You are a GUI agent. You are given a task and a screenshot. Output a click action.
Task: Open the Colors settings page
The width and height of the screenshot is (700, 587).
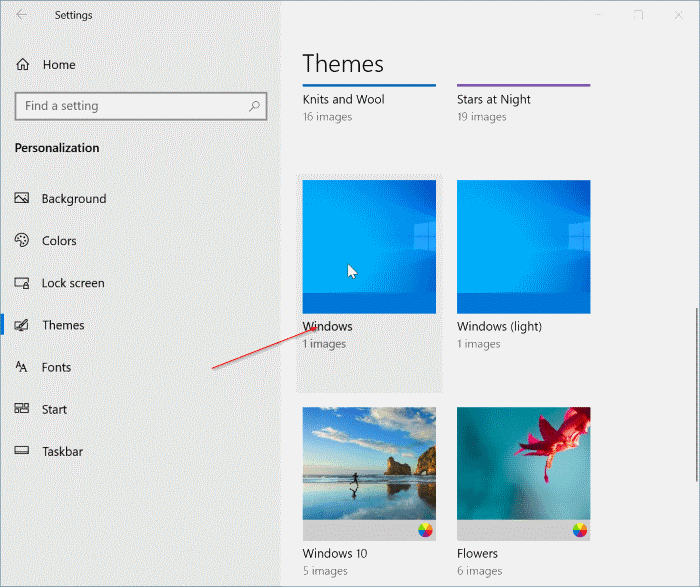pyautogui.click(x=59, y=241)
